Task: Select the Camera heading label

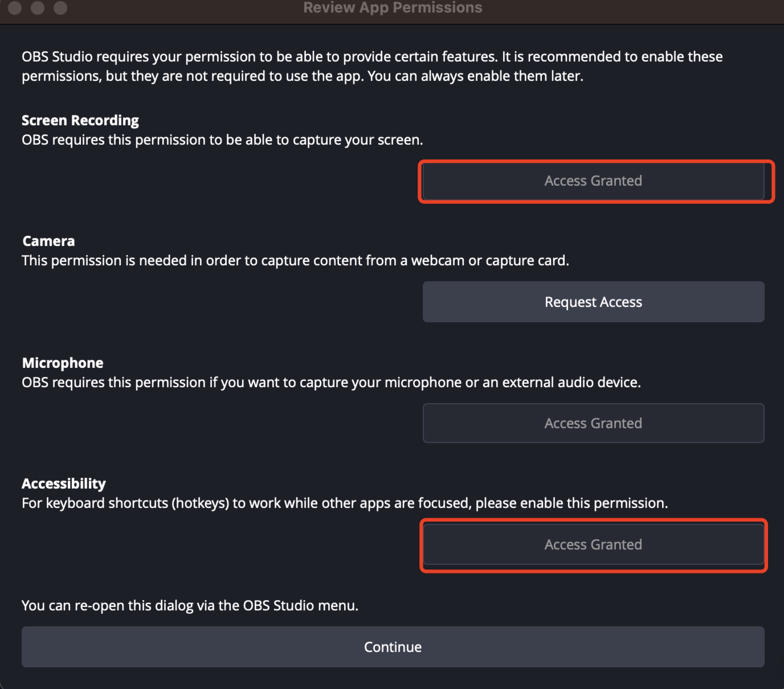Action: click(48, 241)
